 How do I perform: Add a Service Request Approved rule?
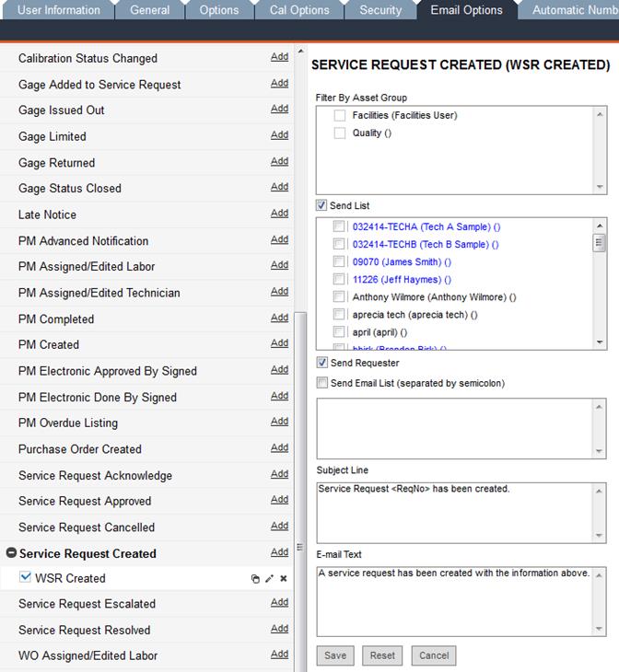(x=280, y=500)
